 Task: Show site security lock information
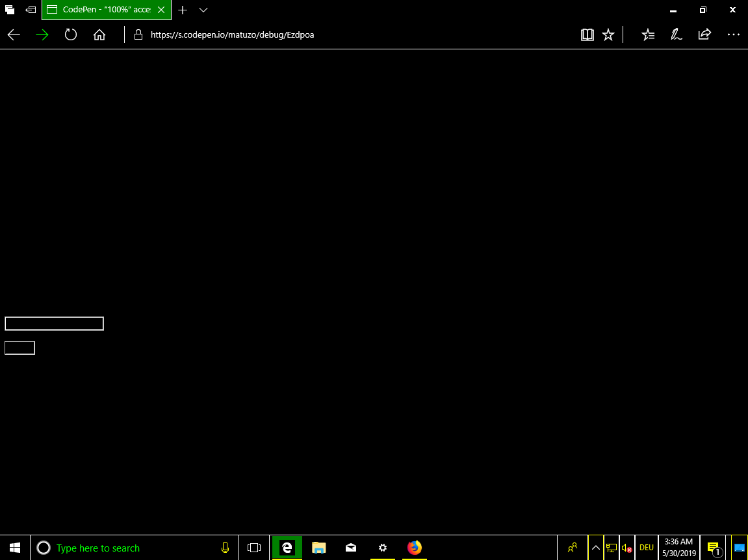[x=138, y=34]
